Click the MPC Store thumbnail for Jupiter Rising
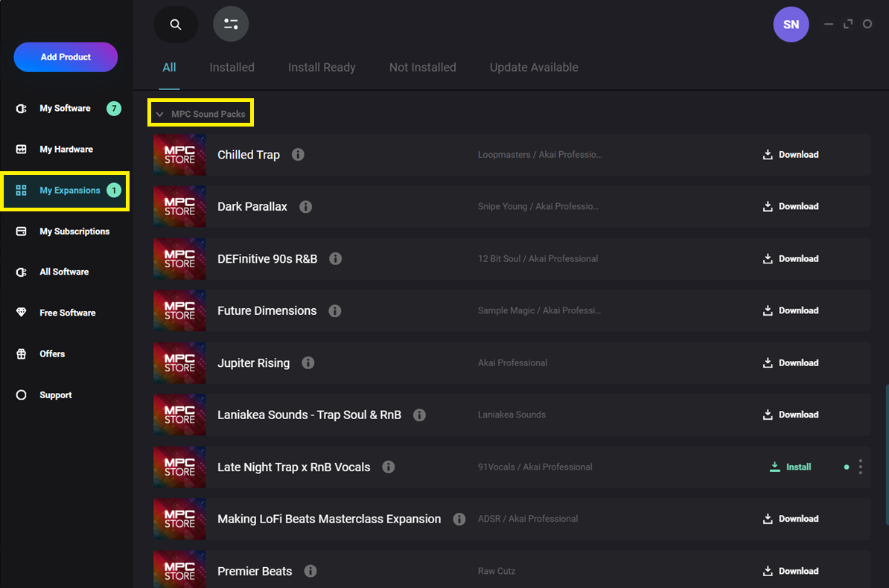 point(179,363)
